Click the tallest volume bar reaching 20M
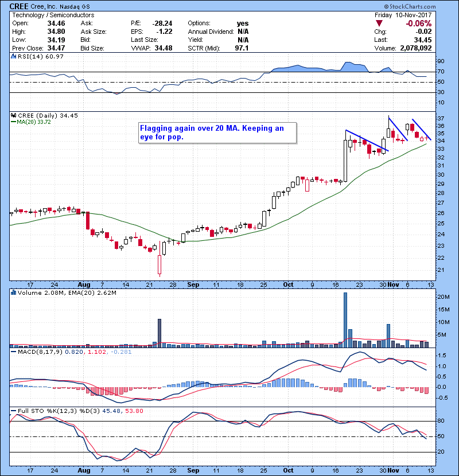The width and height of the screenshot is (459, 476). [345, 320]
